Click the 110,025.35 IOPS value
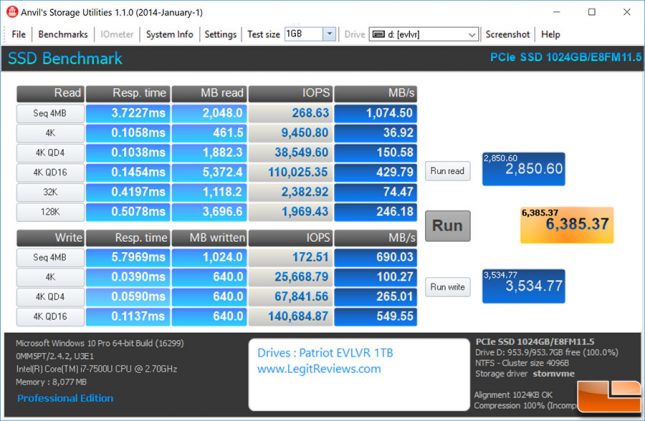 pos(290,172)
